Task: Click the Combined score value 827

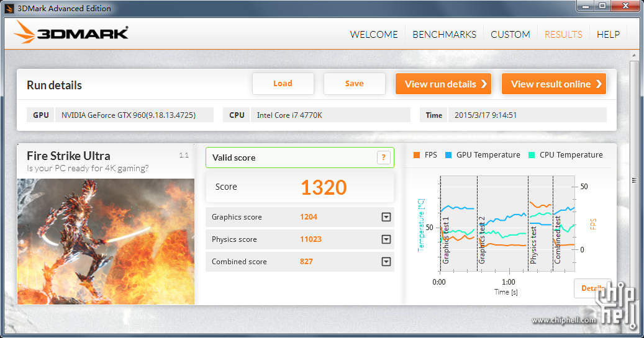Action: tap(306, 261)
